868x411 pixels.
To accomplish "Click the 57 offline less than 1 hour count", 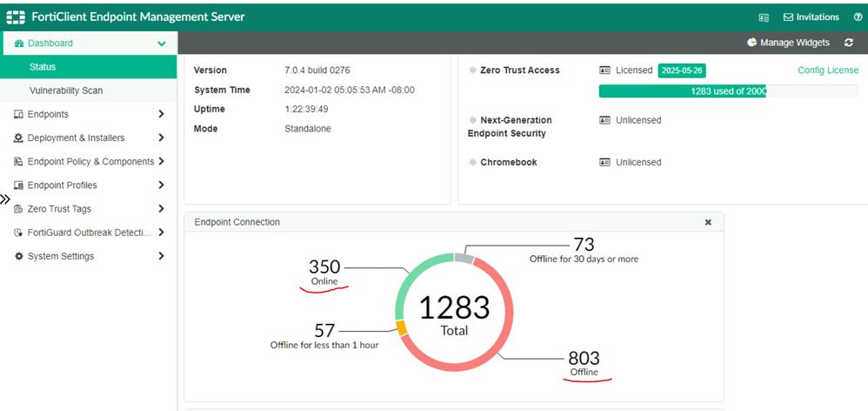I will tap(324, 330).
